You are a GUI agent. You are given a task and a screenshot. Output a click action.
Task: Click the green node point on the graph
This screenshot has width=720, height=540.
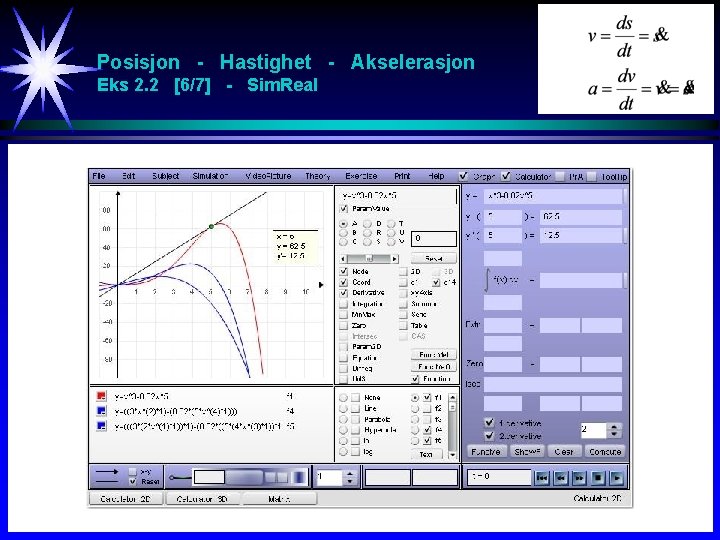(x=211, y=226)
